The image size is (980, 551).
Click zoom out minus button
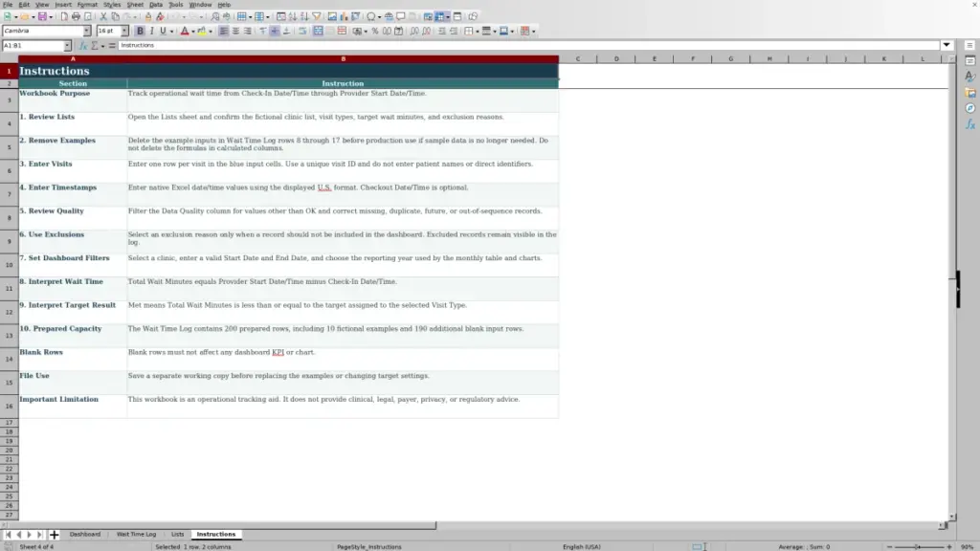(x=889, y=546)
